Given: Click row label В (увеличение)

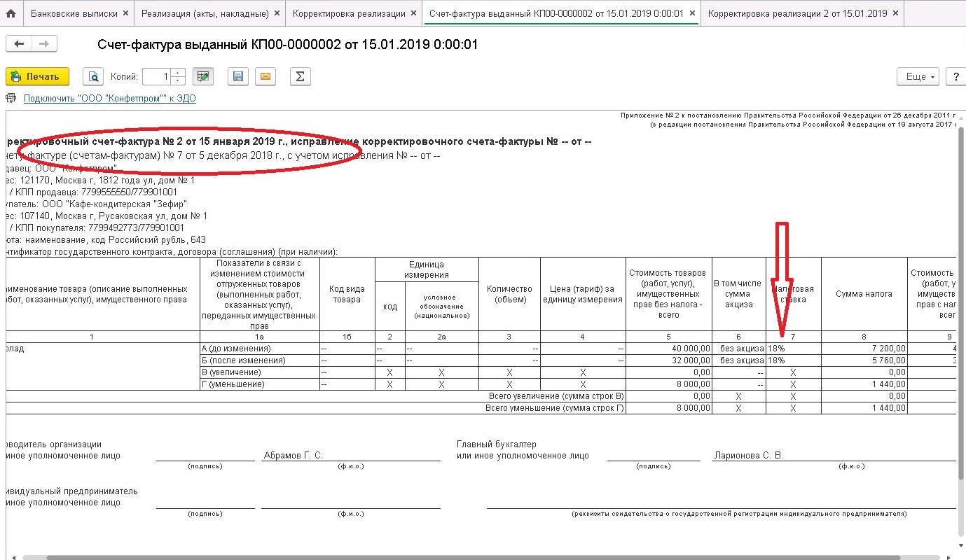Looking at the screenshot, I should pos(259,372).
